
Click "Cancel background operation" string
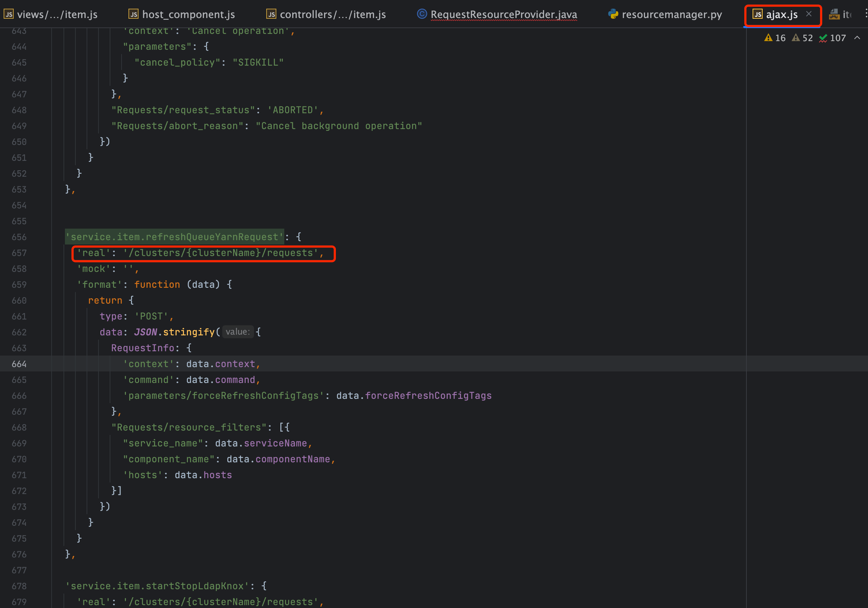pyautogui.click(x=338, y=126)
